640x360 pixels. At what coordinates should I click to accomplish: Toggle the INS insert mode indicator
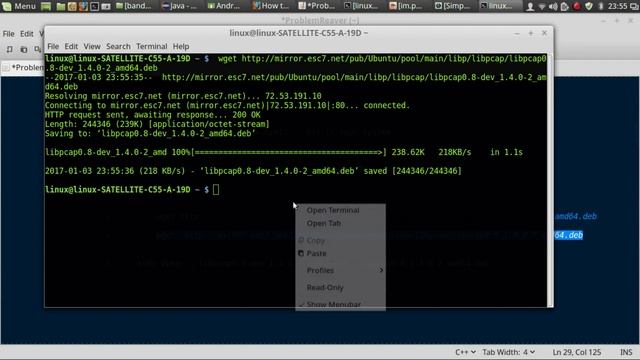click(x=626, y=352)
